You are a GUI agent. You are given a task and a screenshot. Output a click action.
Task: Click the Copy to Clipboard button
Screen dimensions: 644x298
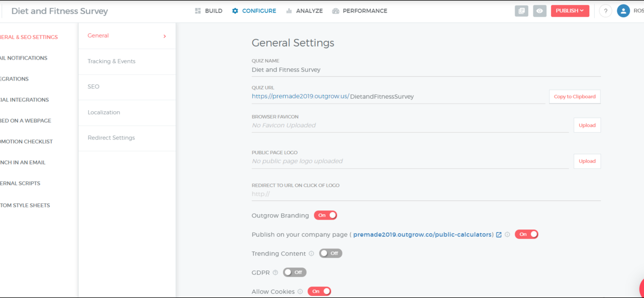click(x=574, y=97)
